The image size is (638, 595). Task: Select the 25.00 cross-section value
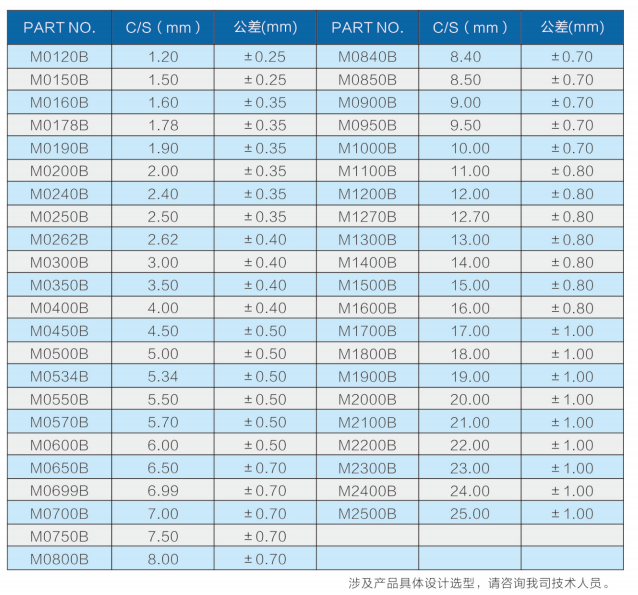coord(470,514)
